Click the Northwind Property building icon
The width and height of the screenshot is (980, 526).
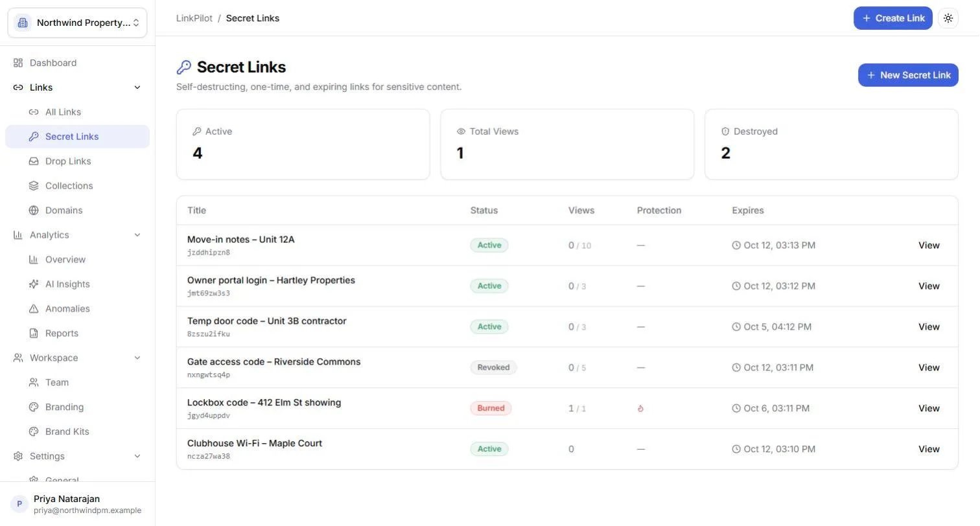point(23,23)
